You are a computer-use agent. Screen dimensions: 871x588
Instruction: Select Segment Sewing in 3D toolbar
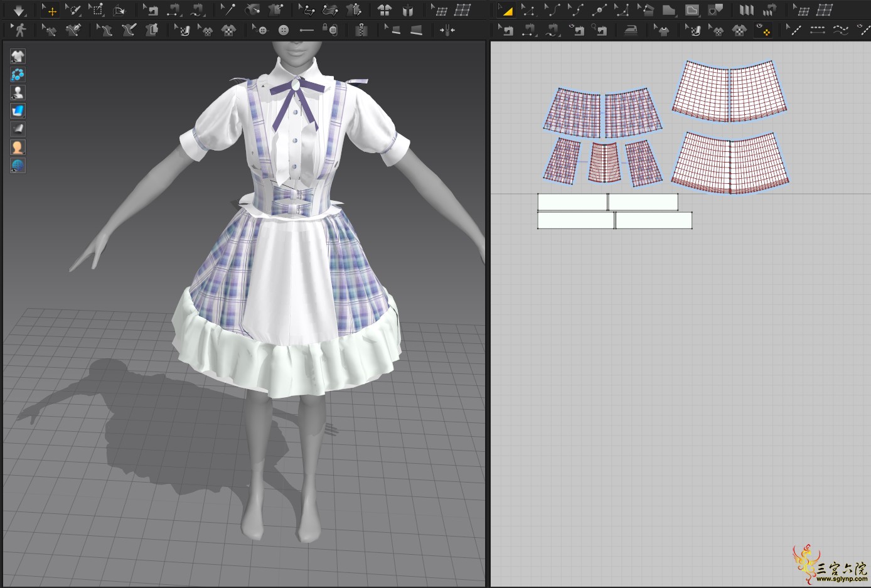click(x=174, y=11)
